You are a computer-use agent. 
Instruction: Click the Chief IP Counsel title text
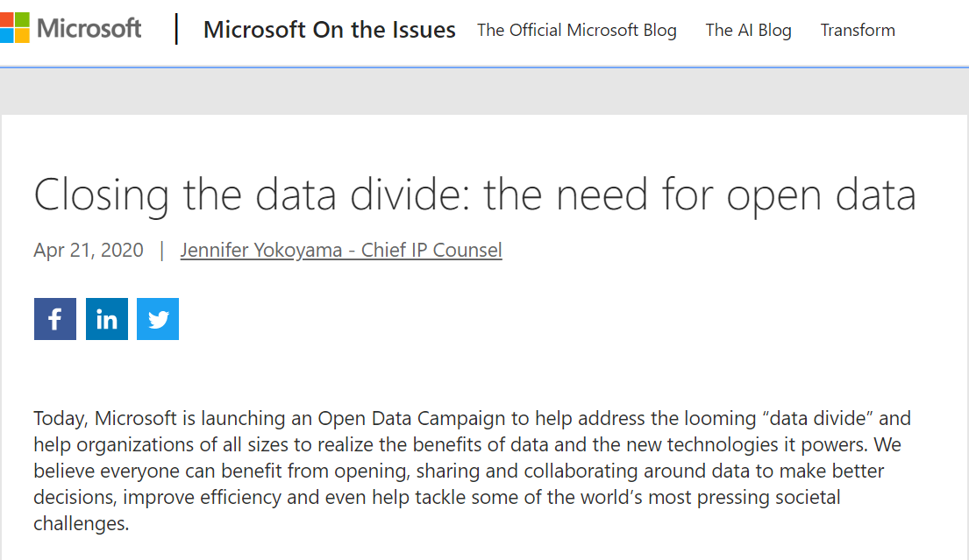[x=431, y=250]
